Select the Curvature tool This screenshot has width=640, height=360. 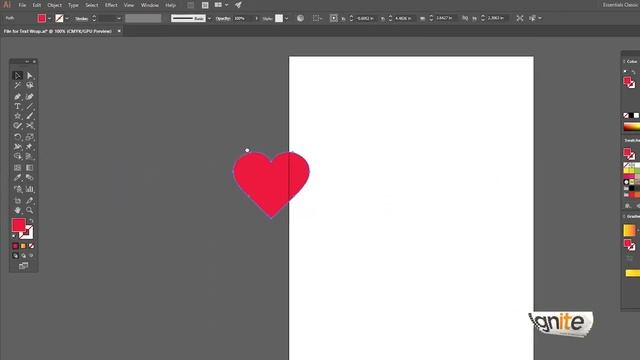pos(30,97)
